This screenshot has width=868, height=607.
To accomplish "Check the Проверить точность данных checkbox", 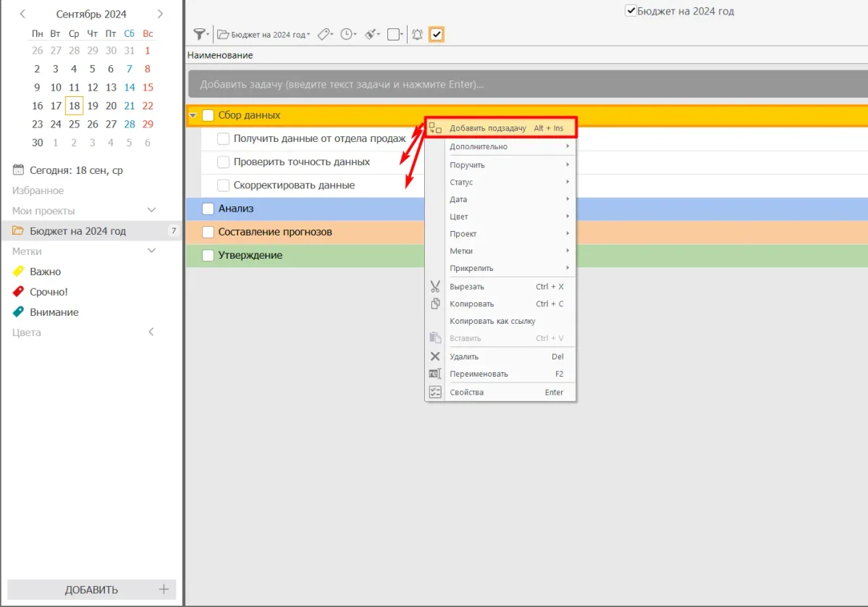I will (224, 162).
